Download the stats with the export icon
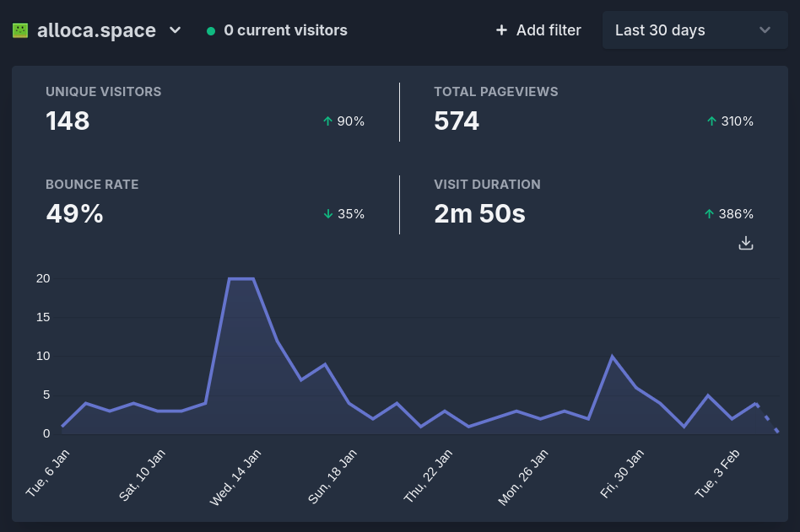 745,244
